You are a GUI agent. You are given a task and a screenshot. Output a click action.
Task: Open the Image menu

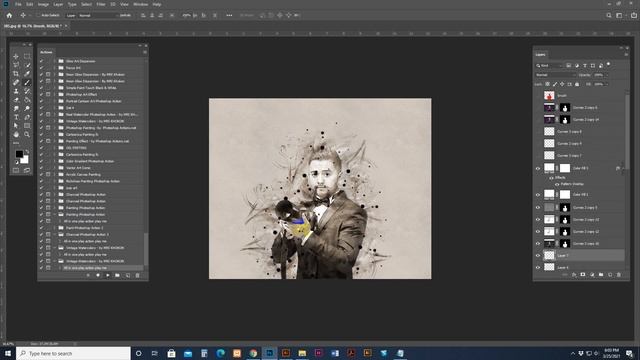click(x=43, y=4)
